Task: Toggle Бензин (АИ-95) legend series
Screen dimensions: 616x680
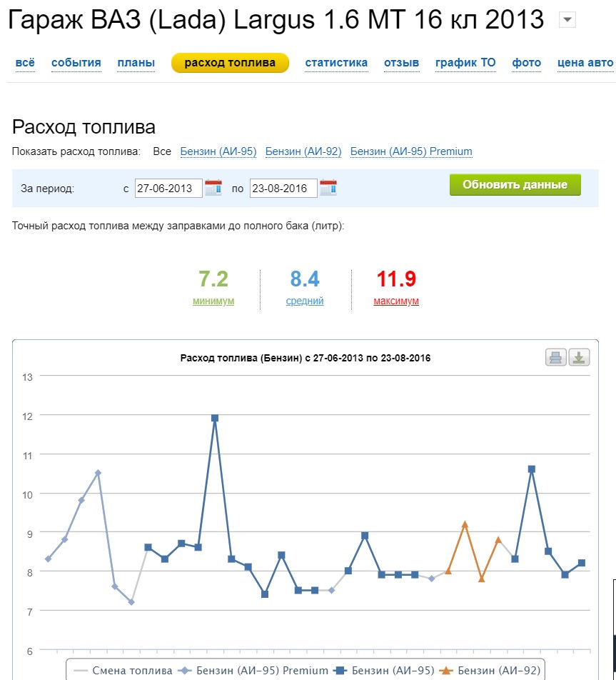Action: point(383,671)
